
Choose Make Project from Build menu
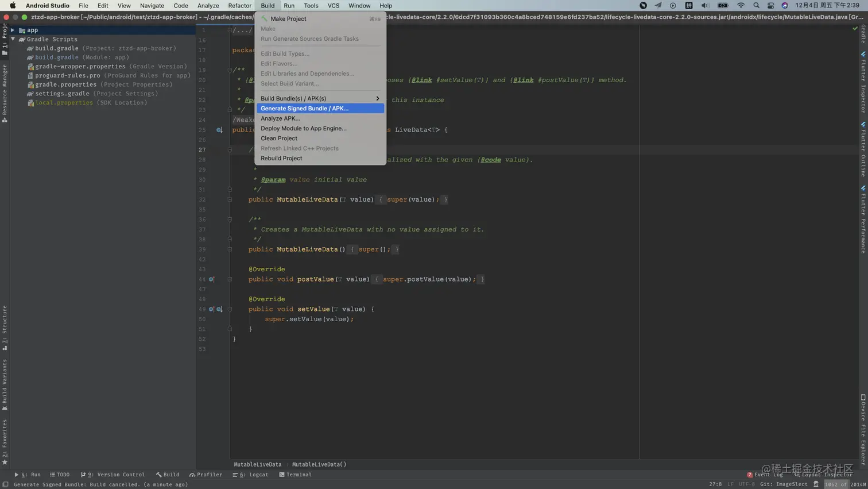(320, 18)
